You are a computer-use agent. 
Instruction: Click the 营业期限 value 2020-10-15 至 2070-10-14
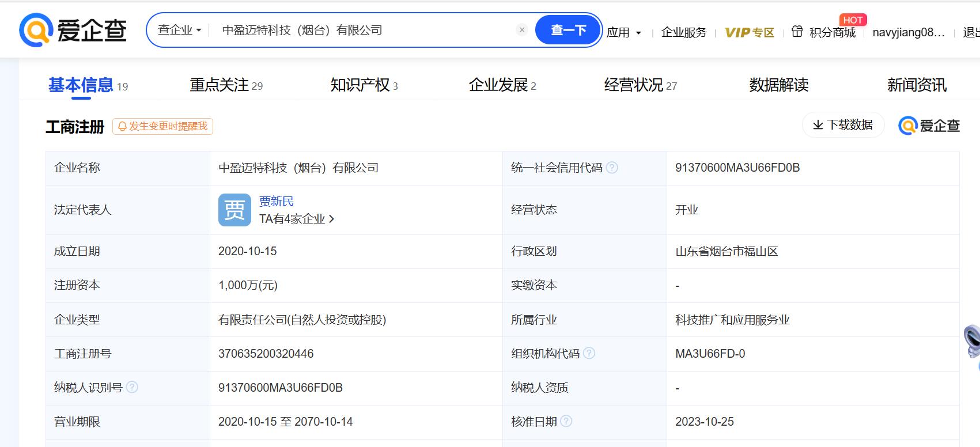tap(286, 422)
